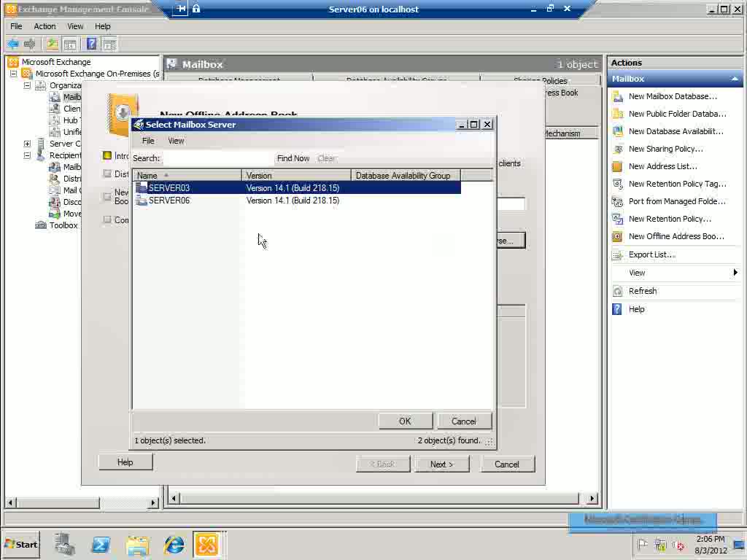Click New Sharing Policy action icon
The width and height of the screenshot is (747, 560).
click(x=618, y=149)
